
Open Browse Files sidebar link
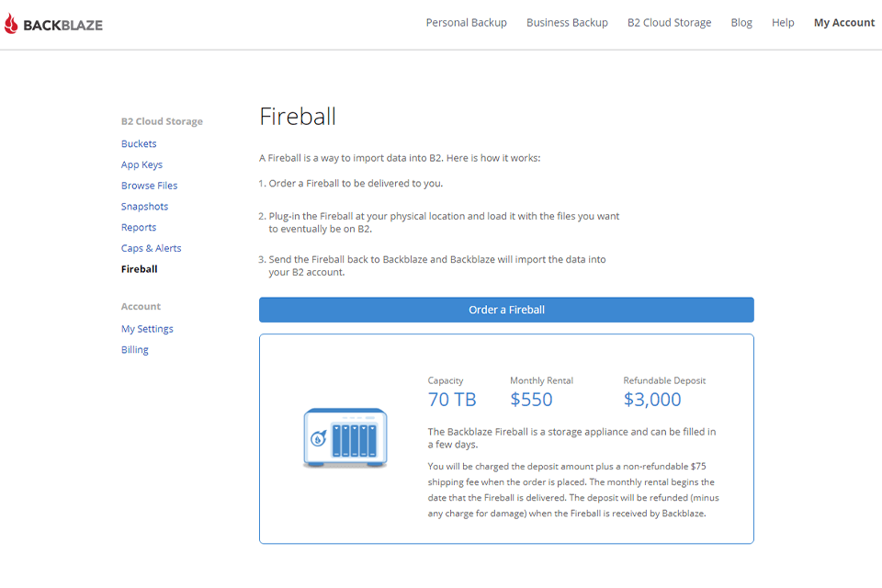tap(149, 186)
